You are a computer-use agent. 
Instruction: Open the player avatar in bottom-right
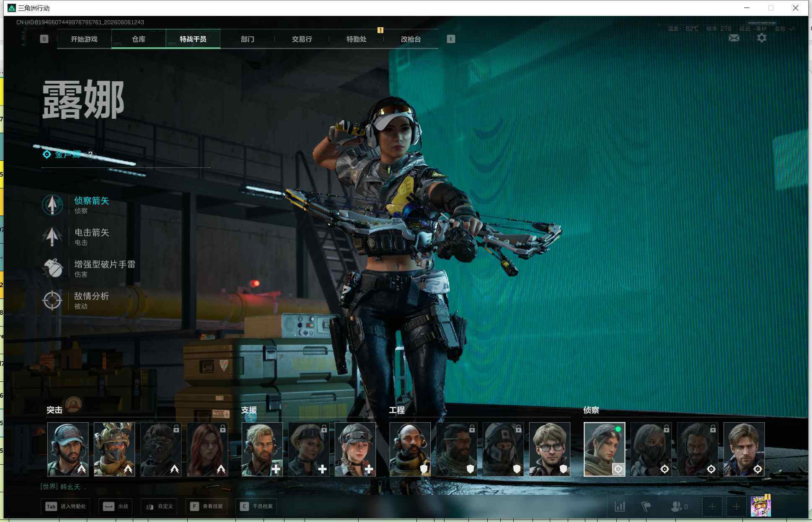tap(760, 506)
